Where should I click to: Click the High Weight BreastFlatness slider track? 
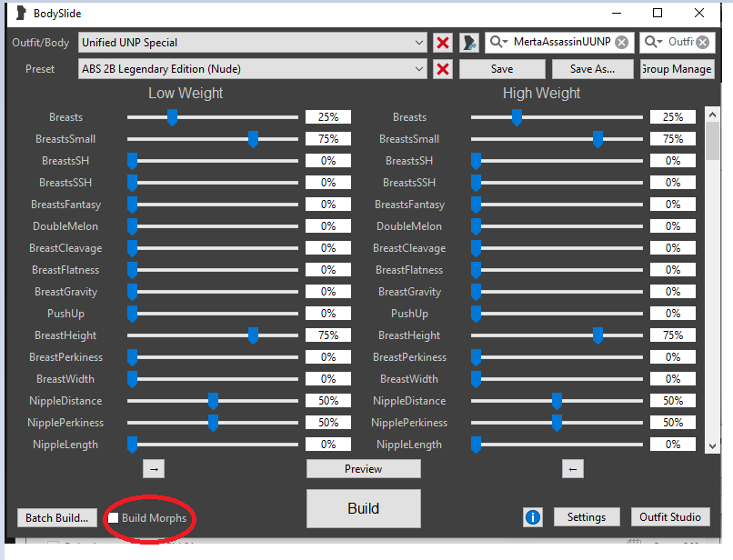point(557,270)
